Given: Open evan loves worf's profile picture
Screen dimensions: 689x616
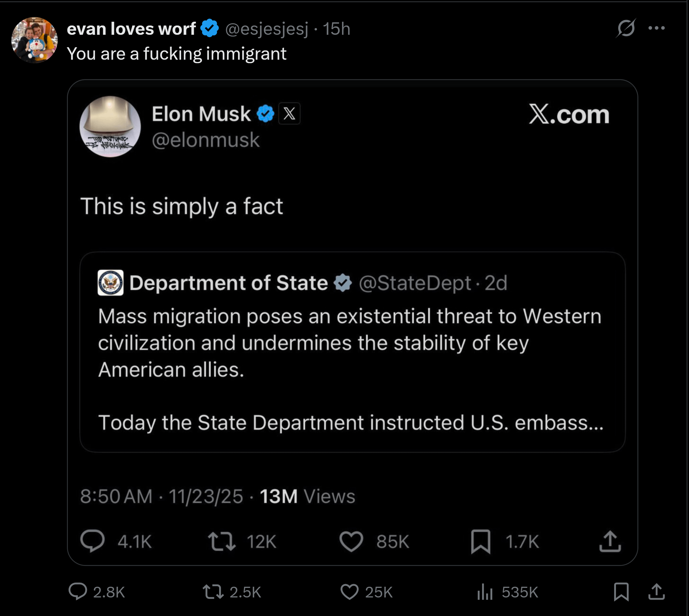Looking at the screenshot, I should (34, 40).
